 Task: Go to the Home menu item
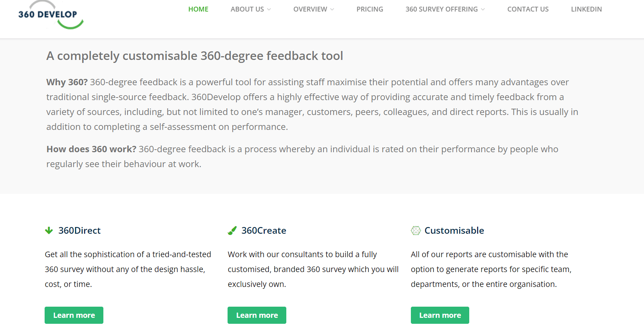198,9
